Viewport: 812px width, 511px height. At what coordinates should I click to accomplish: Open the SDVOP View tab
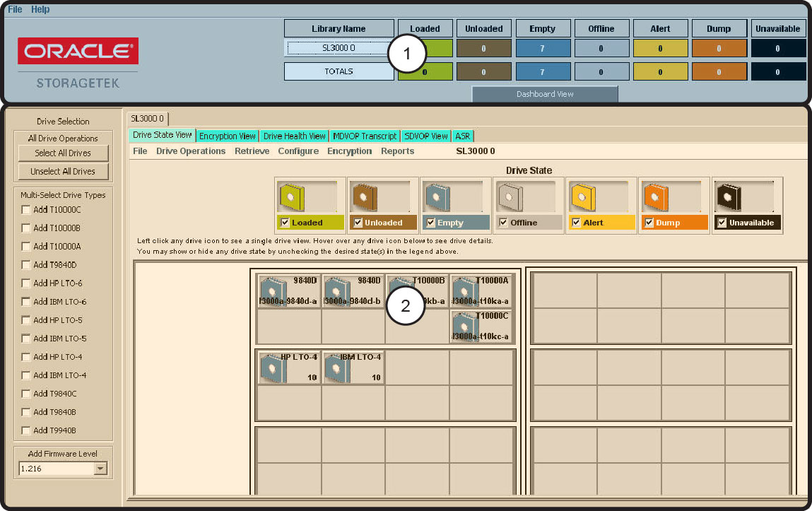(425, 136)
